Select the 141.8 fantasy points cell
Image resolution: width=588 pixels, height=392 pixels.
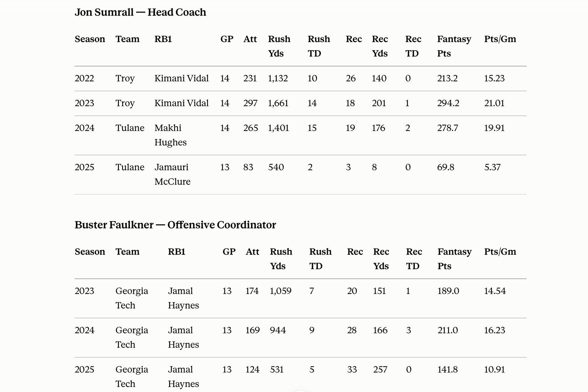click(x=447, y=369)
